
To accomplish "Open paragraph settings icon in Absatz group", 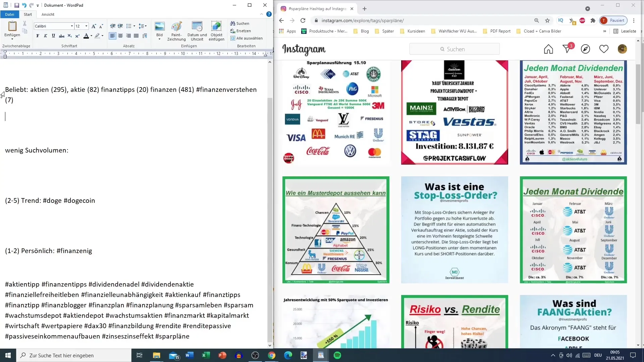I will tap(145, 36).
